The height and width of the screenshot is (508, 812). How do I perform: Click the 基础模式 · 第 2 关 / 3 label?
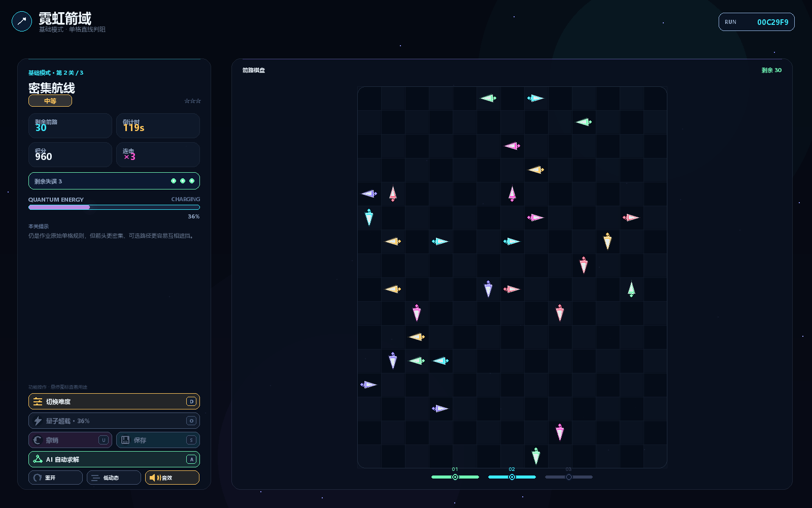56,73
